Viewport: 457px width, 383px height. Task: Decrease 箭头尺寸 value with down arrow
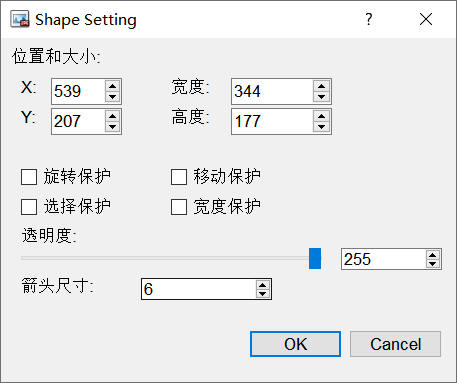tap(263, 294)
